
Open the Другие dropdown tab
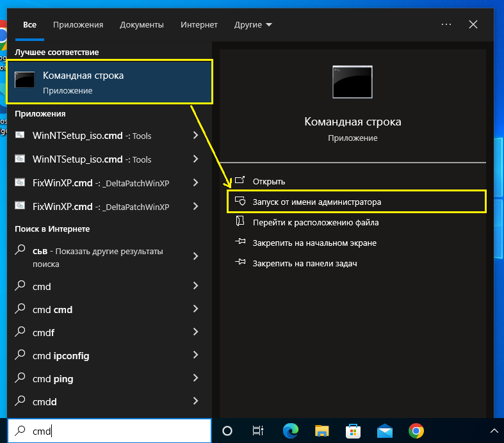click(253, 25)
